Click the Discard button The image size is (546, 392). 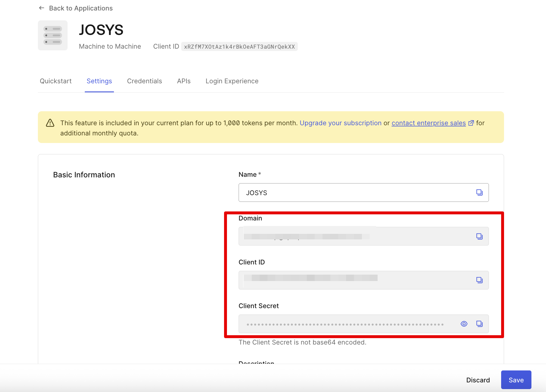[478, 380]
